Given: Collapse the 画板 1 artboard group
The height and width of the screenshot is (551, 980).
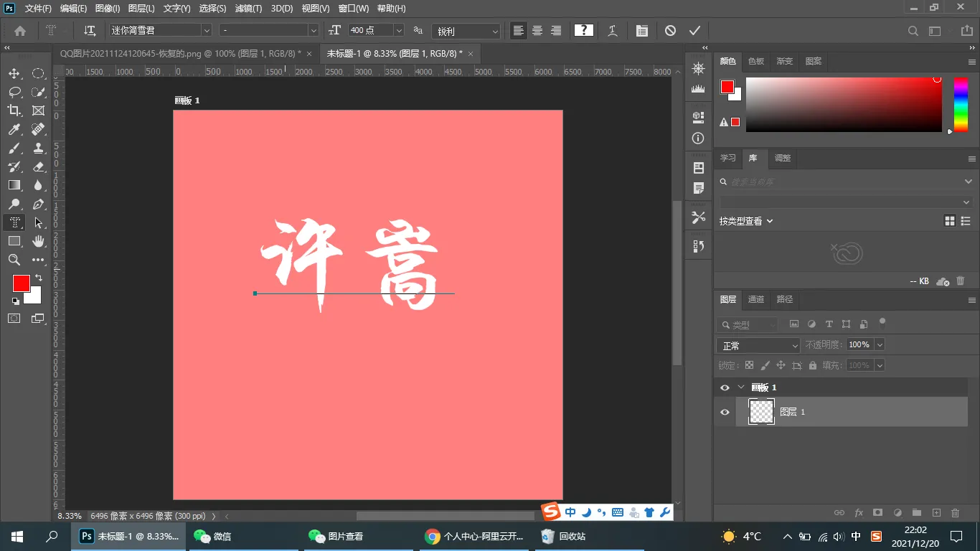Looking at the screenshot, I should pyautogui.click(x=741, y=387).
